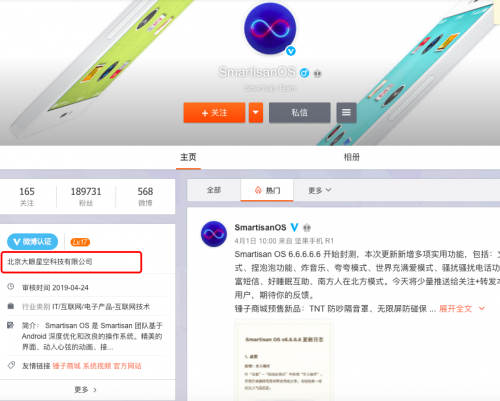
Task: Select the 热门 feed filter tab
Action: point(267,190)
